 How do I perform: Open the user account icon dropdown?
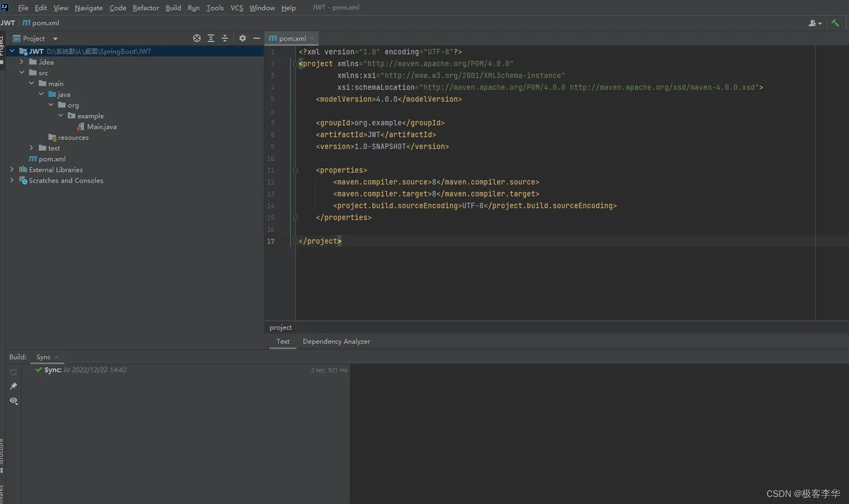coord(815,23)
